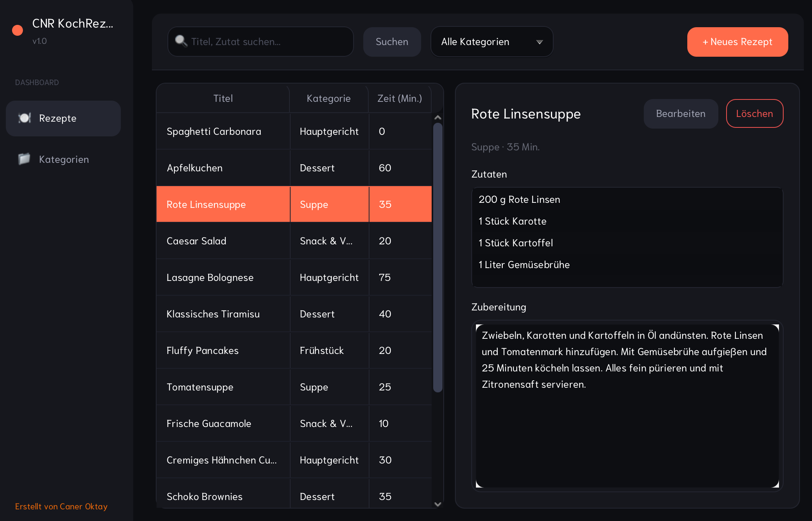The height and width of the screenshot is (521, 812).
Task: Select the Fluffy Pancakes recipe
Action: tap(294, 350)
